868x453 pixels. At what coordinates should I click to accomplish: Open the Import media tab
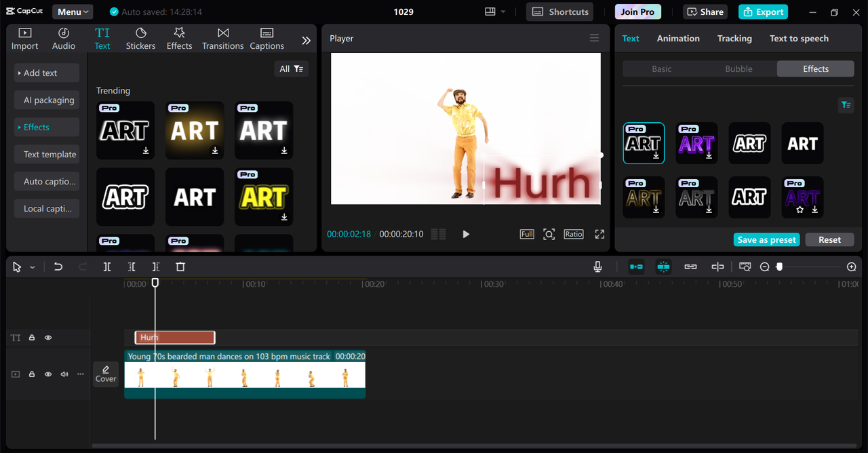pyautogui.click(x=24, y=39)
